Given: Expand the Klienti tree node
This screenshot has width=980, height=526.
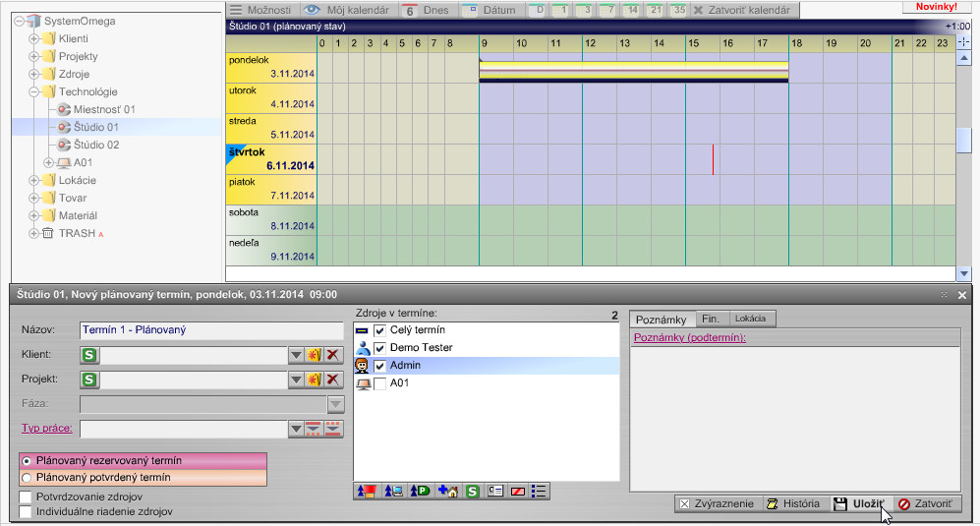Looking at the screenshot, I should (x=34, y=39).
